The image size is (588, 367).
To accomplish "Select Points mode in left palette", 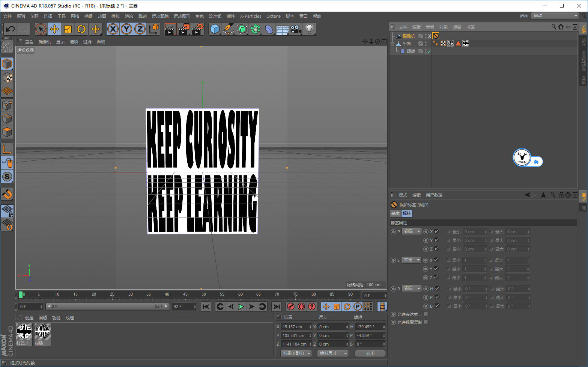I will click(x=7, y=106).
